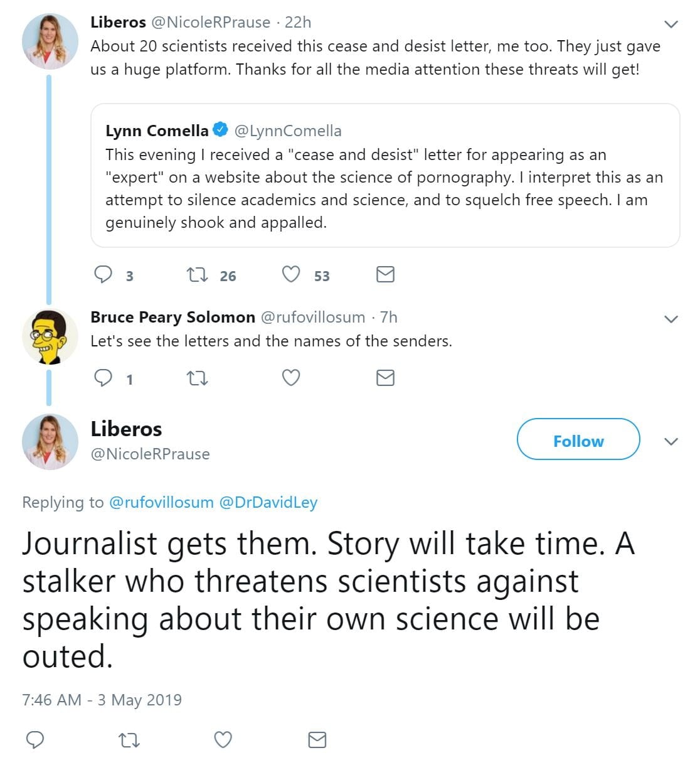Open Lynn Comella's quoted tweet
Image resolution: width=700 pixels, height=760 pixels.
click(x=384, y=188)
